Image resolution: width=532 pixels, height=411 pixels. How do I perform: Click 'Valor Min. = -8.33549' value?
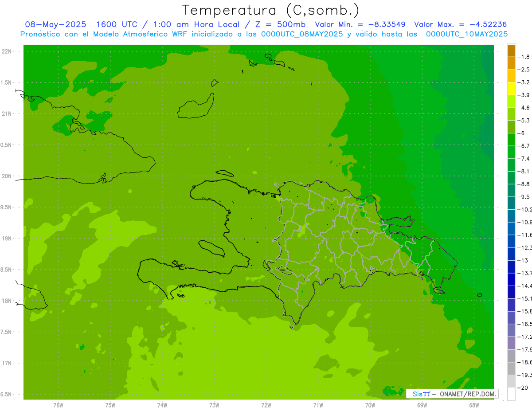(x=360, y=24)
